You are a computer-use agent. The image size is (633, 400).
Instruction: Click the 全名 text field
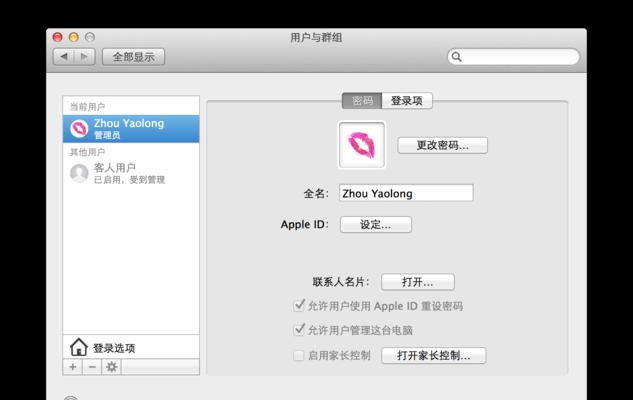click(406, 193)
